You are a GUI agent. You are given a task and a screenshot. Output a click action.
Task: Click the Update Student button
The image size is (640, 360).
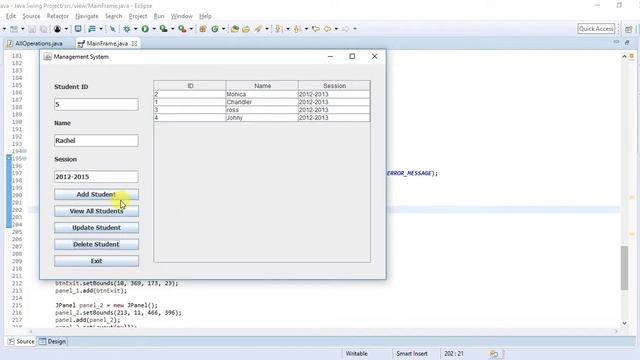[x=96, y=228]
